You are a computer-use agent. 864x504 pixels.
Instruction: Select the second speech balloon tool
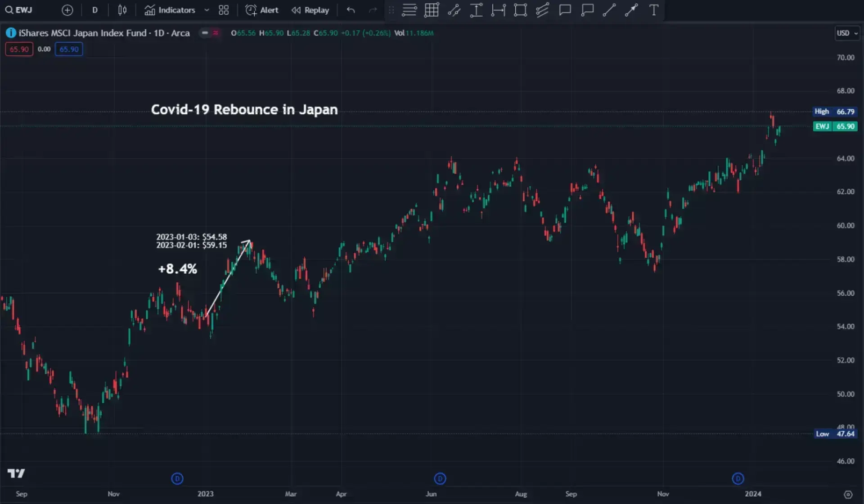click(x=587, y=10)
